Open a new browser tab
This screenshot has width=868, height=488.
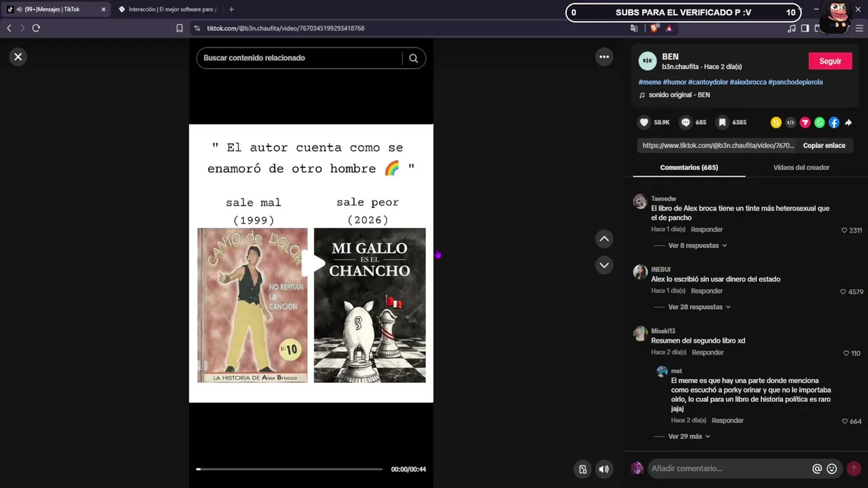(231, 9)
